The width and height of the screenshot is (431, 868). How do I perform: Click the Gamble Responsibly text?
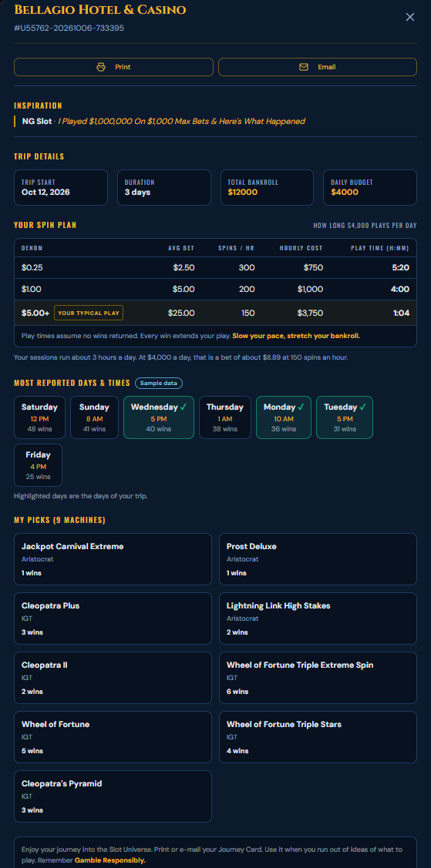pos(109,860)
